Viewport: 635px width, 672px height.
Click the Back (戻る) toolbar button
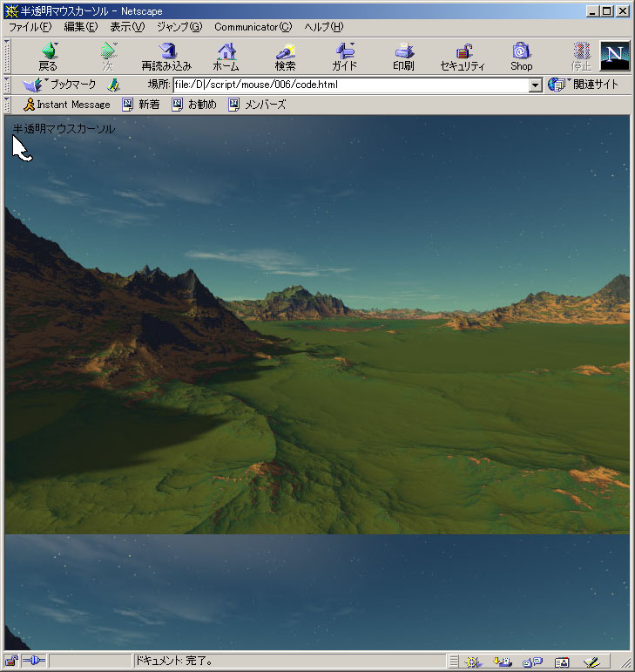pyautogui.click(x=49, y=57)
